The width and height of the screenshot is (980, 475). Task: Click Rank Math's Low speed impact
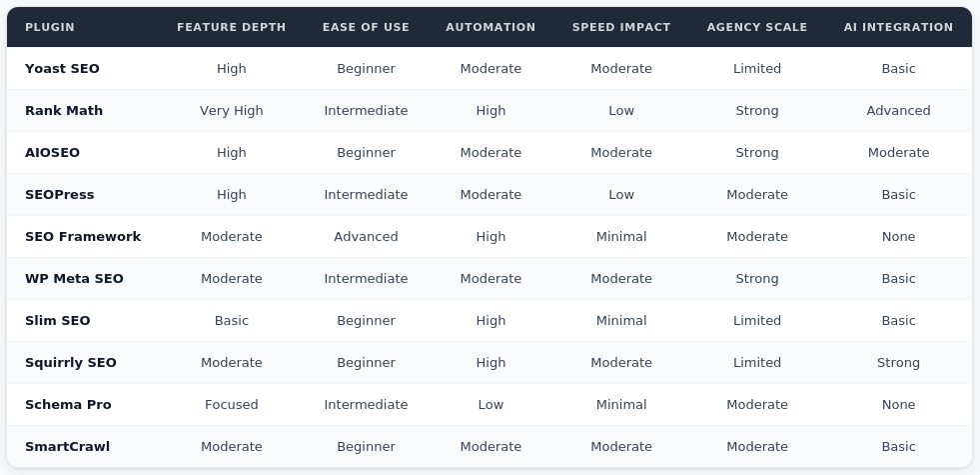[x=621, y=110]
